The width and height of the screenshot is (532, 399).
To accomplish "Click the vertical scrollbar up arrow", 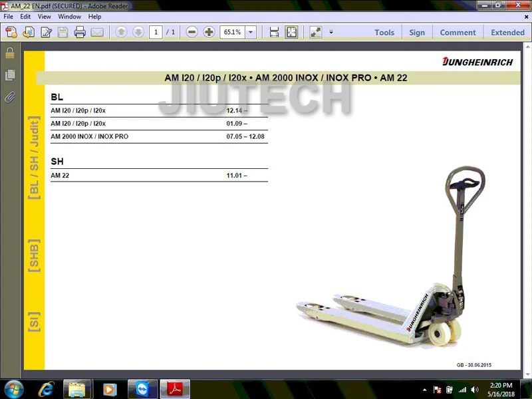I will (528, 47).
